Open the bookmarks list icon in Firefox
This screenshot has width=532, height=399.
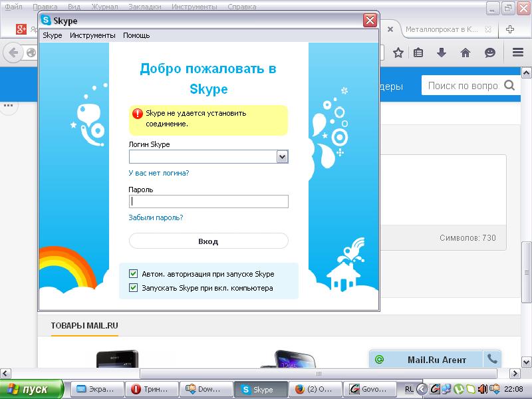click(418, 53)
